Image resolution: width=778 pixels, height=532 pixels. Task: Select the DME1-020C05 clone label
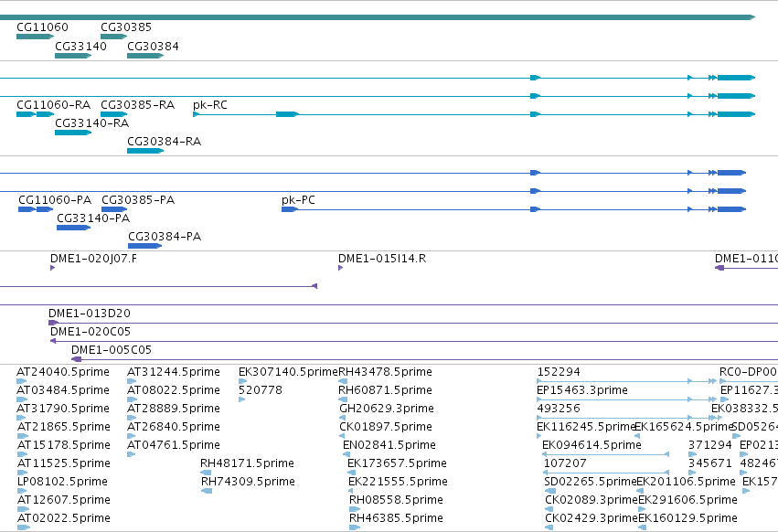[91, 332]
